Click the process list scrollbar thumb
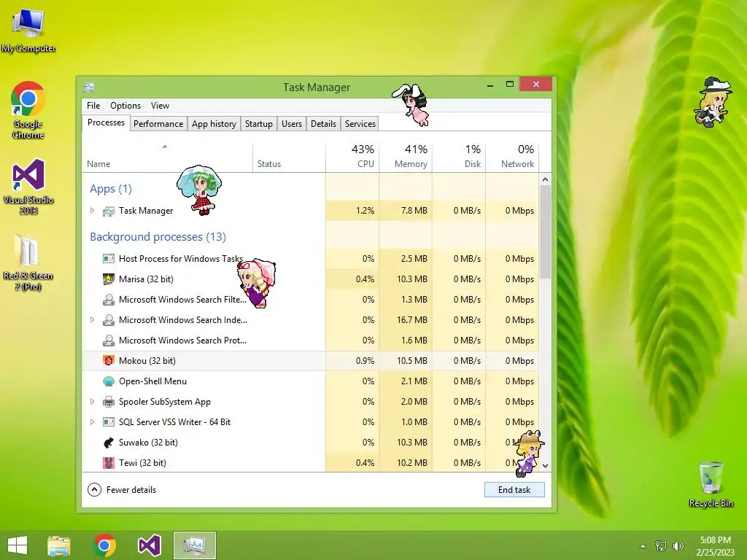747x560 pixels. click(546, 232)
